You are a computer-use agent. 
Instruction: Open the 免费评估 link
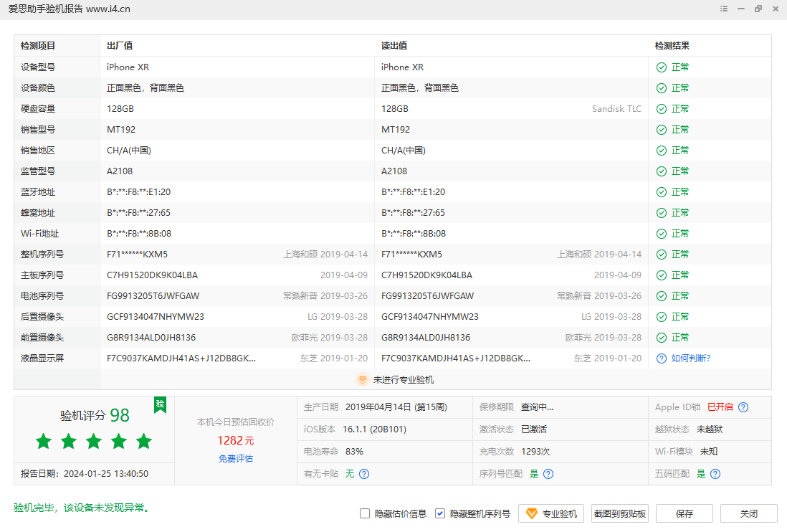235,459
